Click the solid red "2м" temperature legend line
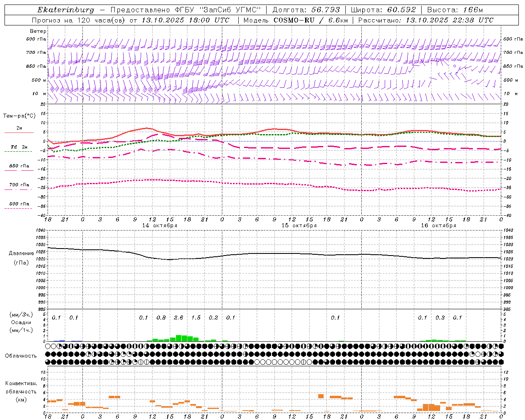The image size is (525, 420). tap(19, 133)
